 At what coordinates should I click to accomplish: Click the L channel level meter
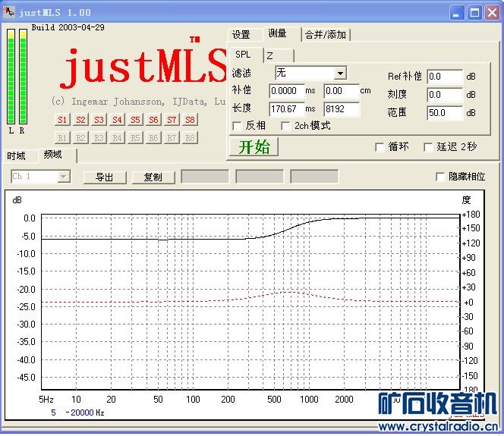pos(11,77)
